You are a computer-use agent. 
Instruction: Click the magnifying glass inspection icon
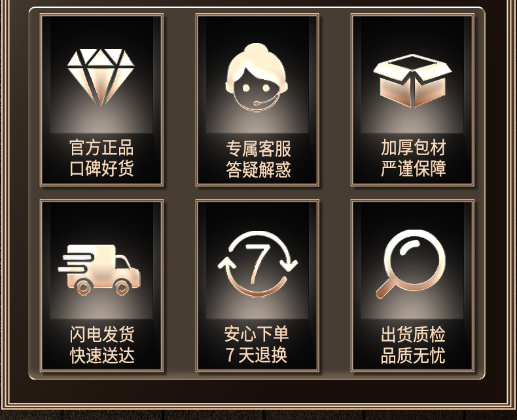(411, 264)
